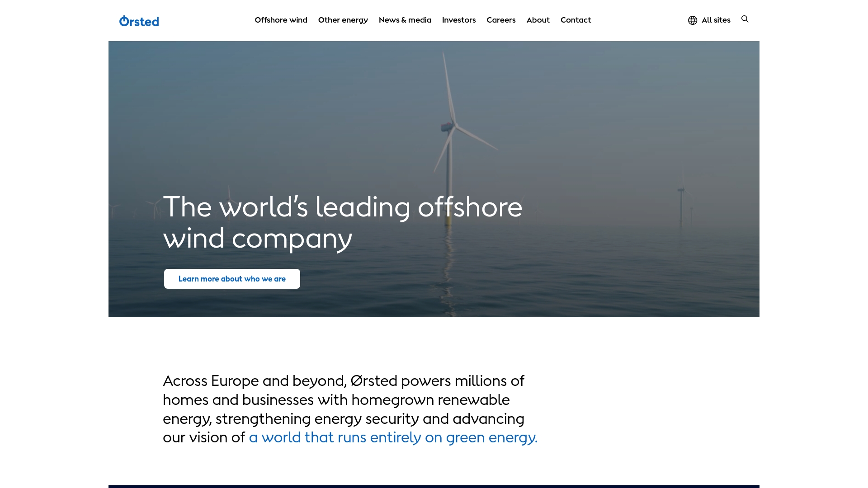The width and height of the screenshot is (868, 488).
Task: Expand the Other energy menu
Action: 343,20
